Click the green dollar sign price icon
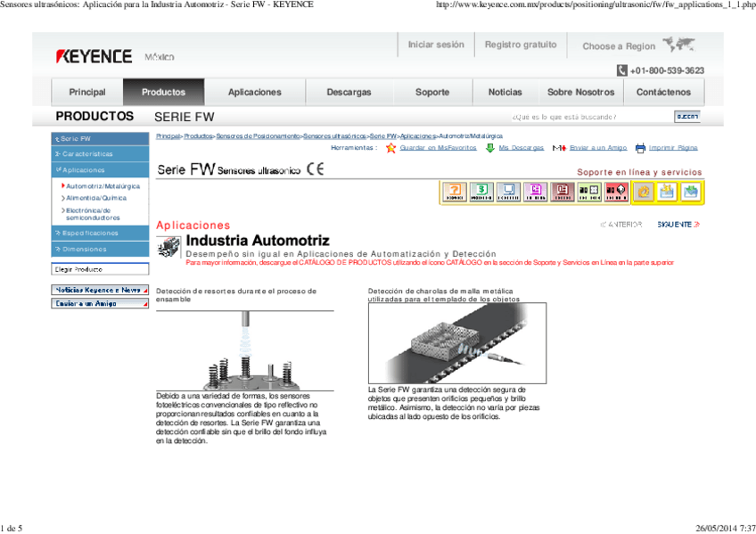 481,192
